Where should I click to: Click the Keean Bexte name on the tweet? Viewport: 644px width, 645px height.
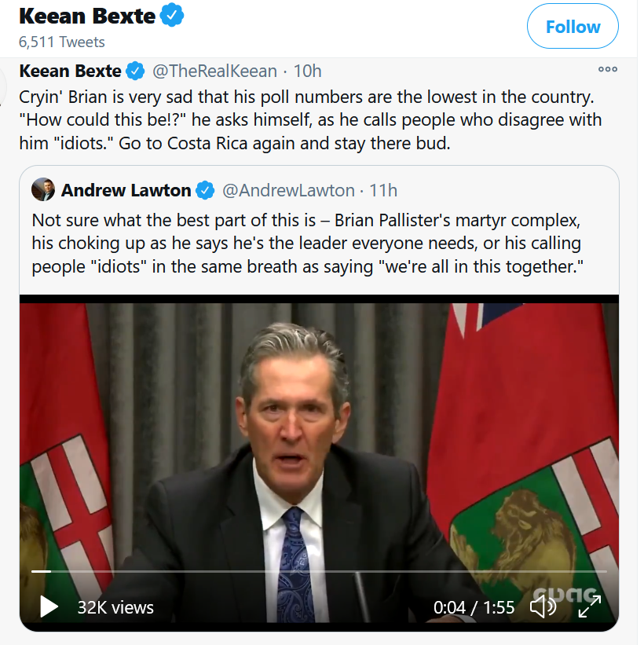tap(70, 71)
